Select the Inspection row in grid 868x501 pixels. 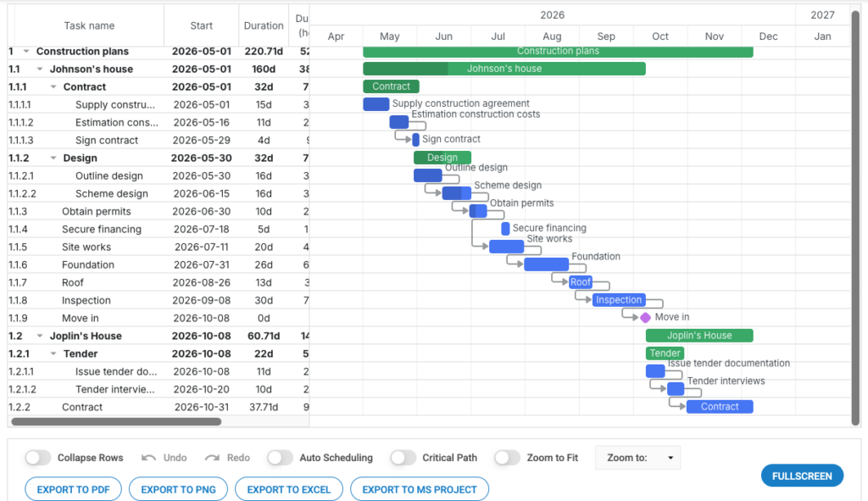pyautogui.click(x=159, y=300)
